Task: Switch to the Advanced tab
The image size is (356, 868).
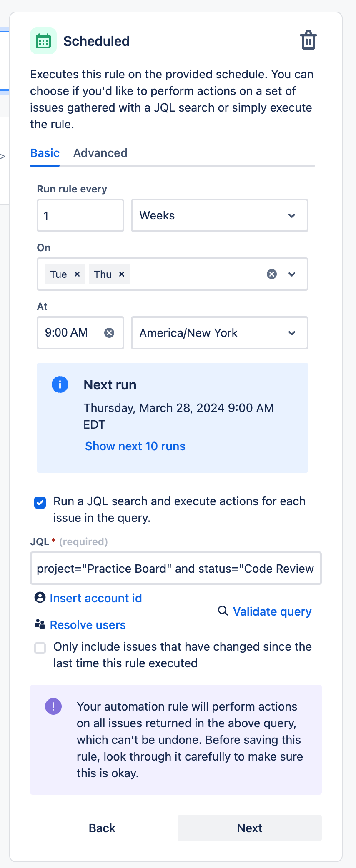Action: click(100, 153)
